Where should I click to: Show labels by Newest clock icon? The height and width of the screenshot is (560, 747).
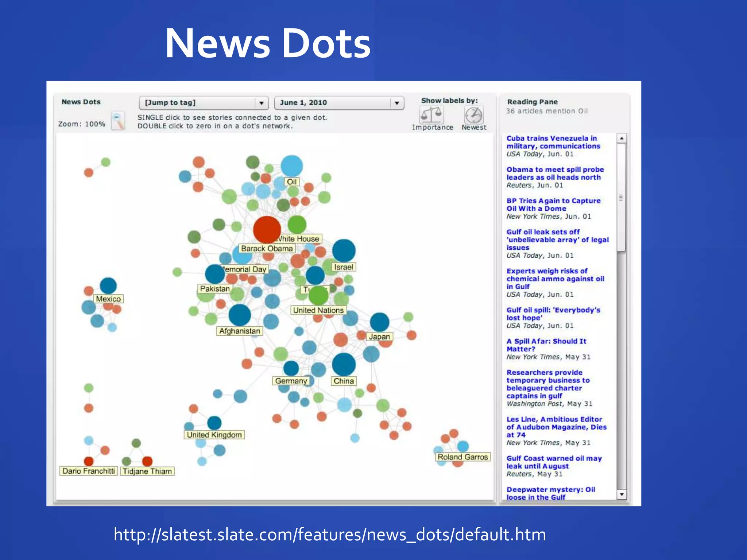474,115
